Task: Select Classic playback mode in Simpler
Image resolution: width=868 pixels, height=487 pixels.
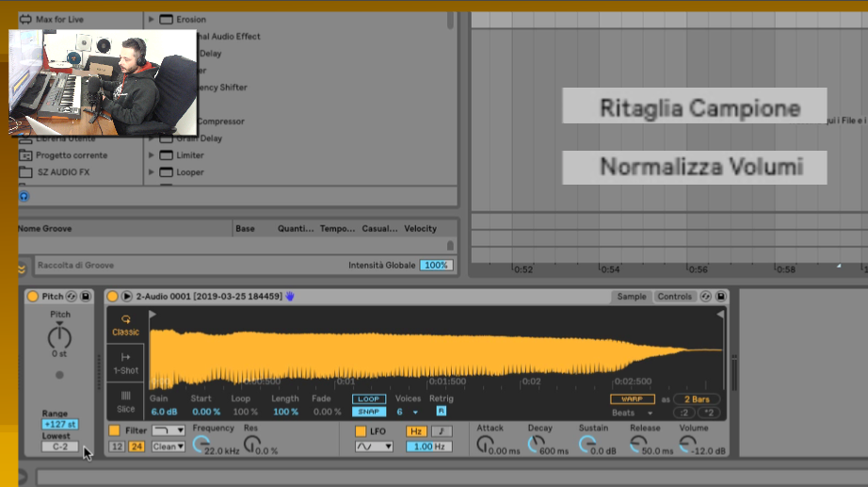Action: (x=125, y=325)
